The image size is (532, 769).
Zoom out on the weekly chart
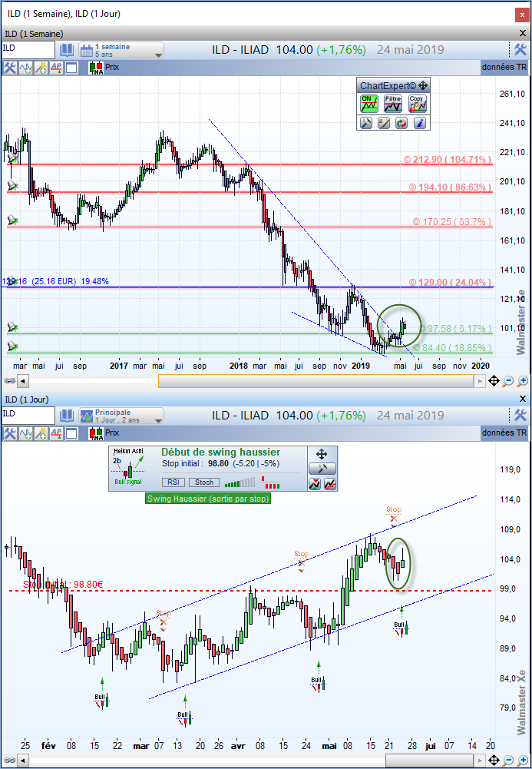[508, 380]
